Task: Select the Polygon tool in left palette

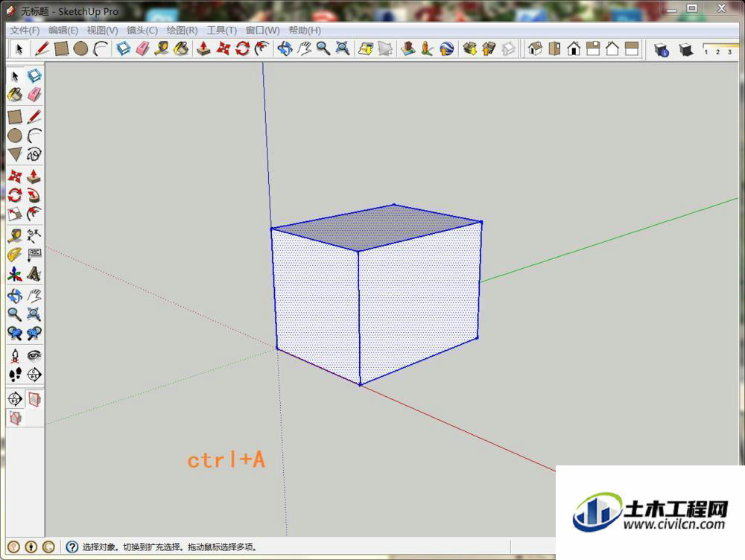Action: click(15, 154)
